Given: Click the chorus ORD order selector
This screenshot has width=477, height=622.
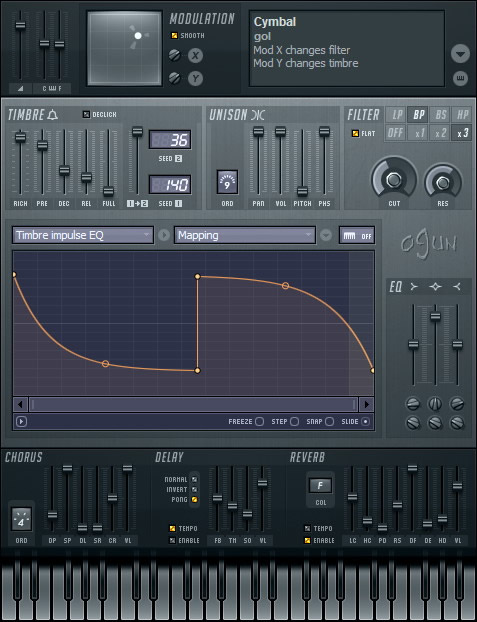Looking at the screenshot, I should (x=21, y=519).
